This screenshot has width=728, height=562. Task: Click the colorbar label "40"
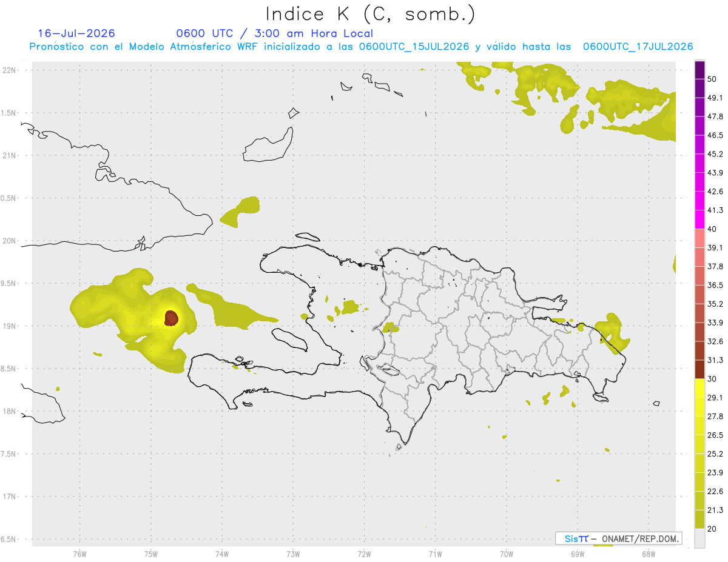pyautogui.click(x=712, y=229)
